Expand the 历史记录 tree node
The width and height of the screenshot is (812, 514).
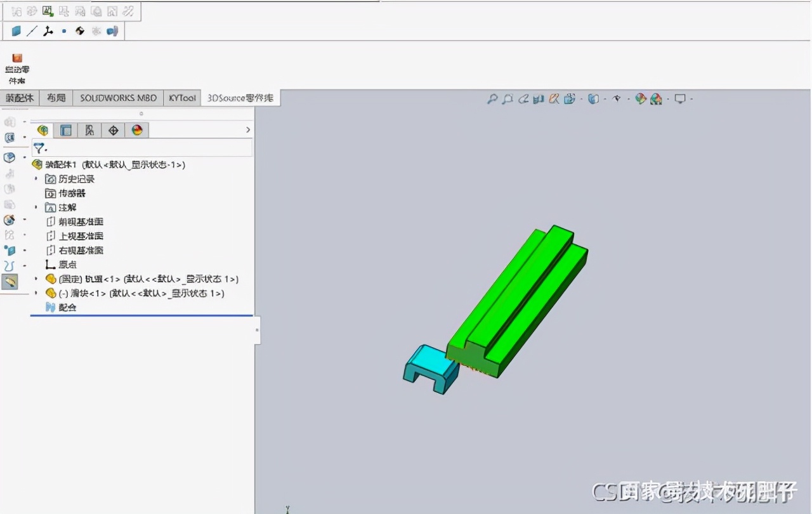[36, 179]
